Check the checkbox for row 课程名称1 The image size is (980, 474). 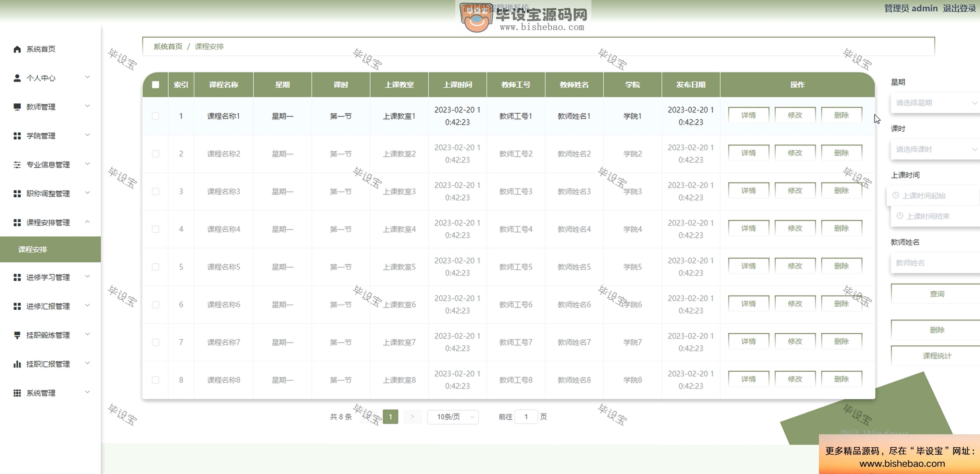point(155,116)
